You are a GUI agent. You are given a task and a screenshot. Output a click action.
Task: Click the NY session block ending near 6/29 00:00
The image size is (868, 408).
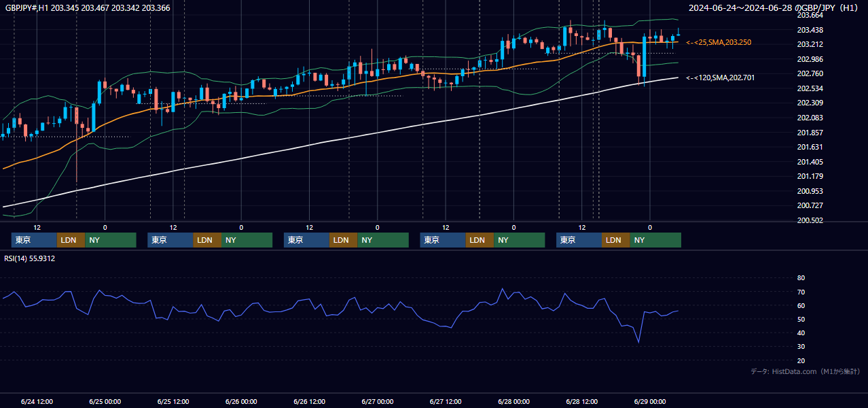pos(655,240)
